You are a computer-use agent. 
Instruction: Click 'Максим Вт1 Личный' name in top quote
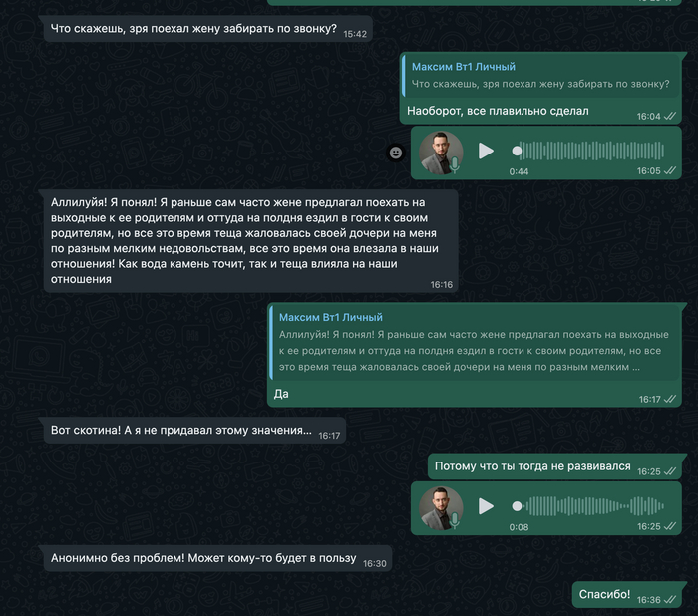click(464, 66)
